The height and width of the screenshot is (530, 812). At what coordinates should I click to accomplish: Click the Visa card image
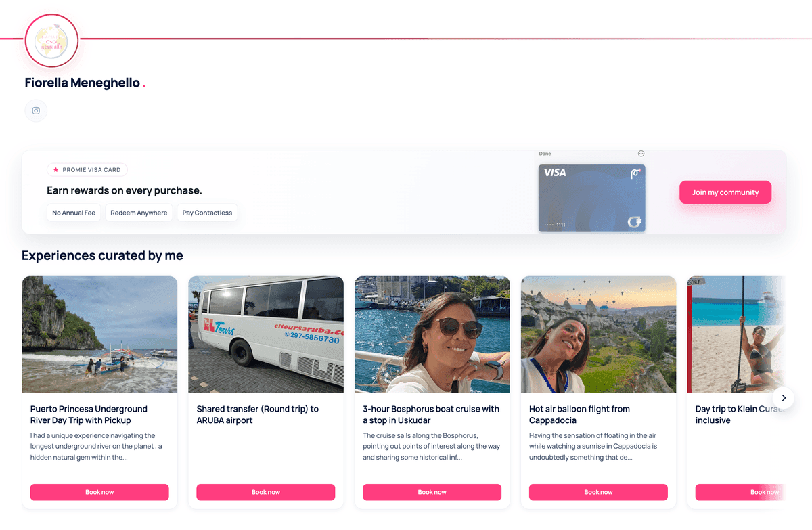tap(592, 198)
